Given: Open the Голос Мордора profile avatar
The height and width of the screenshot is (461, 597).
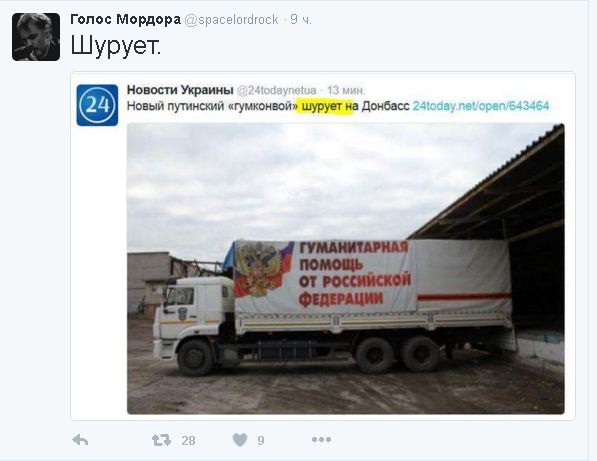Looking at the screenshot, I should tap(36, 37).
